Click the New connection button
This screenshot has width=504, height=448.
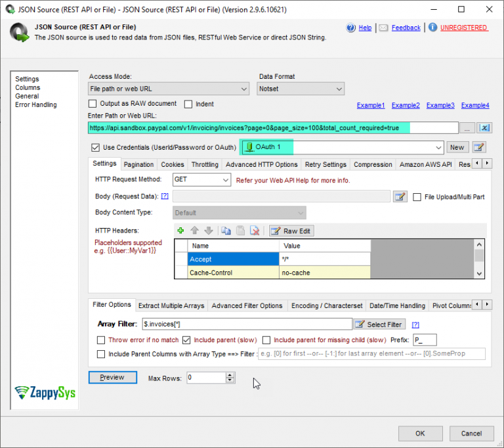[x=457, y=147]
